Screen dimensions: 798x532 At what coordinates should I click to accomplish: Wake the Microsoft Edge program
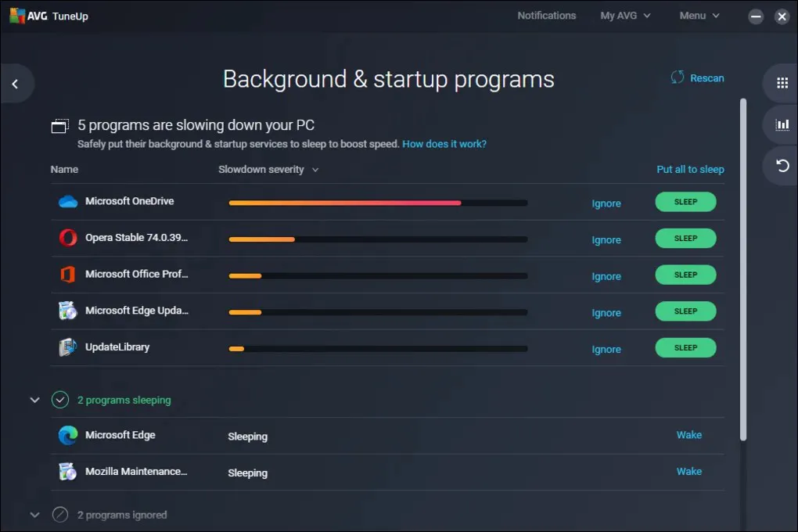pyautogui.click(x=688, y=435)
